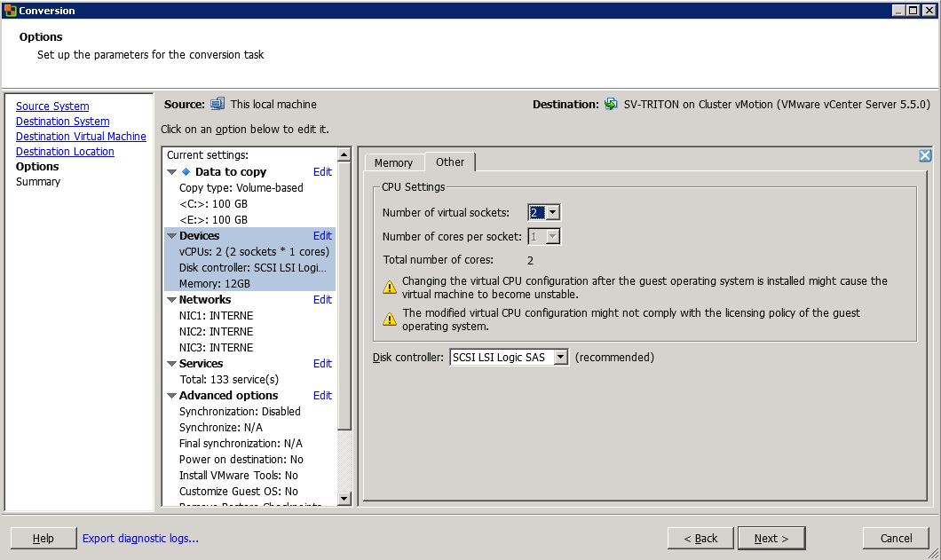Click the Next button
This screenshot has height=560, width=941.
771,539
